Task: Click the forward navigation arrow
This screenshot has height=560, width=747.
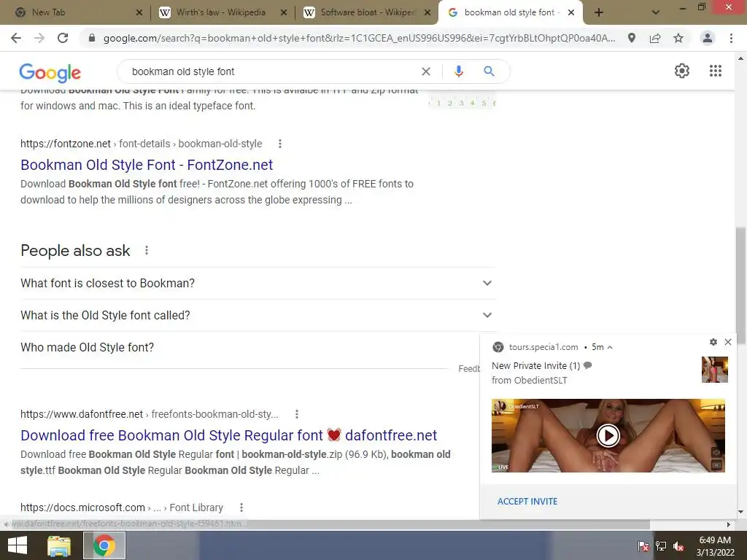Action: (x=39, y=38)
